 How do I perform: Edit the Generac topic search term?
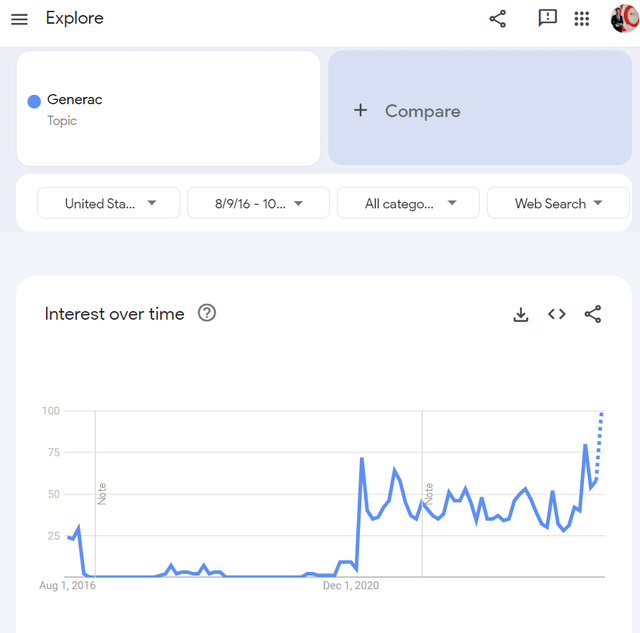click(75, 100)
